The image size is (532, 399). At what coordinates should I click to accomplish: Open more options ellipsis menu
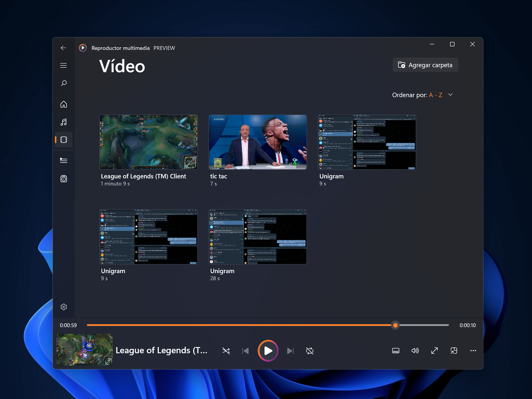coord(473,351)
